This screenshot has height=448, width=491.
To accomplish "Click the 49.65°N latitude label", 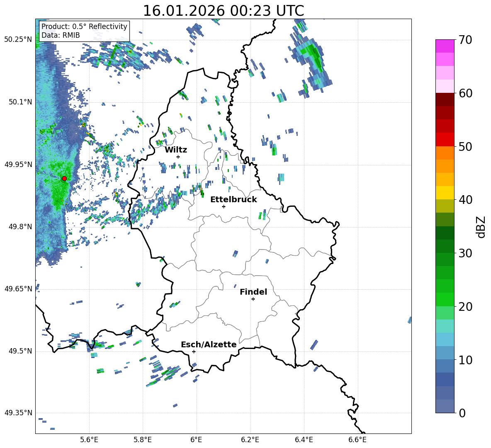I will tap(18, 289).
